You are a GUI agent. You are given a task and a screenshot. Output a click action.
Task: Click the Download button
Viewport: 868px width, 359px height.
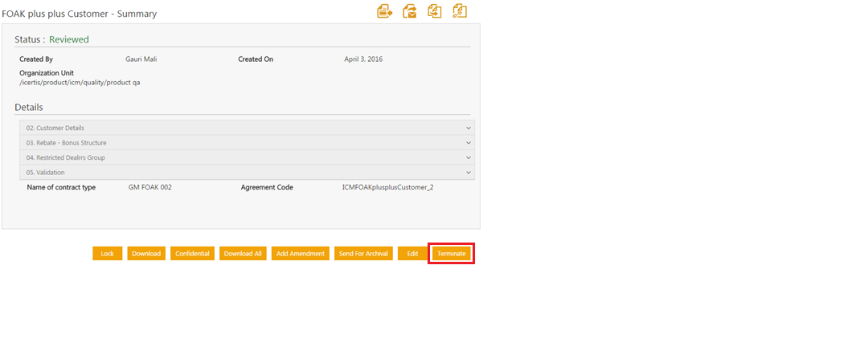pyautogui.click(x=146, y=254)
